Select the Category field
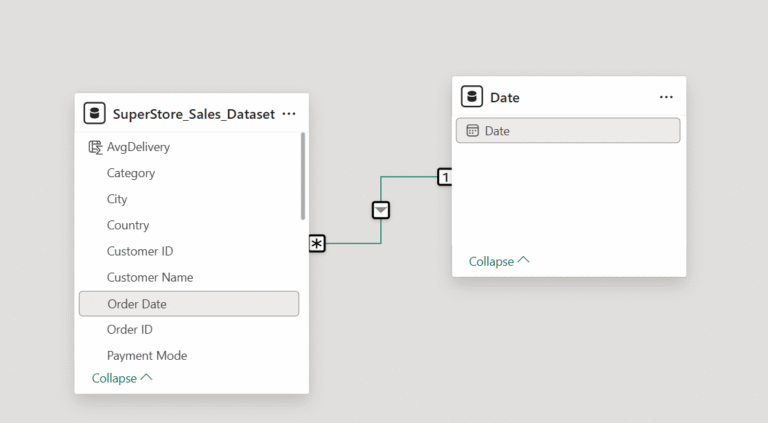Viewport: 768px width, 423px height. click(x=189, y=173)
